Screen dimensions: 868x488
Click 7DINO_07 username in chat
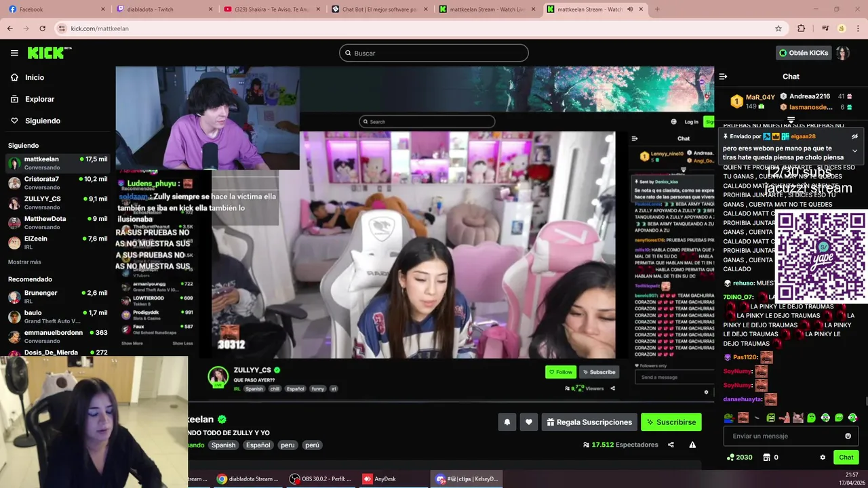(x=738, y=297)
